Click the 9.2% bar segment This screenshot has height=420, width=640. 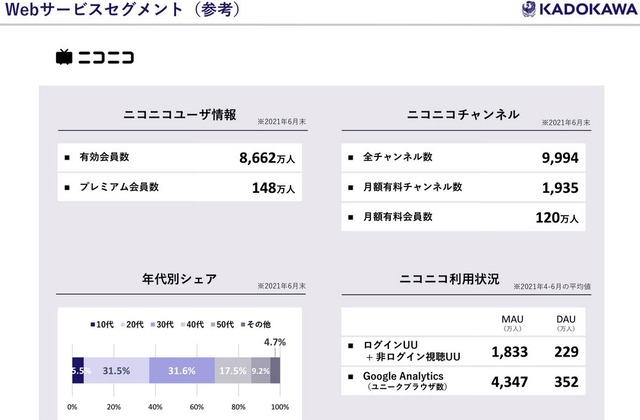pyautogui.click(x=261, y=371)
